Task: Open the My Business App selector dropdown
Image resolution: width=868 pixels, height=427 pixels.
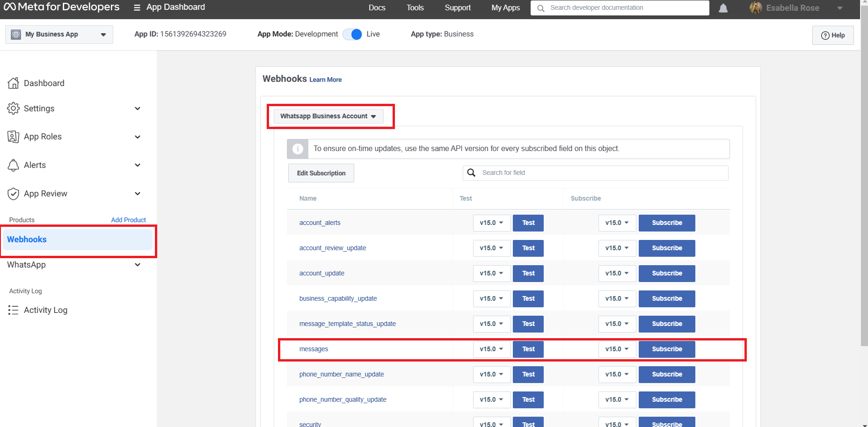Action: coord(59,35)
